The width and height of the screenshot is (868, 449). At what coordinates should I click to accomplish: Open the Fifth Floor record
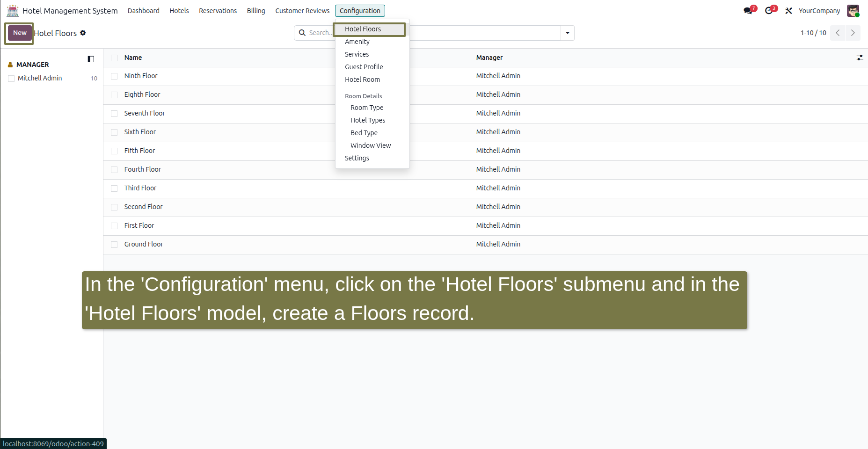coord(139,151)
